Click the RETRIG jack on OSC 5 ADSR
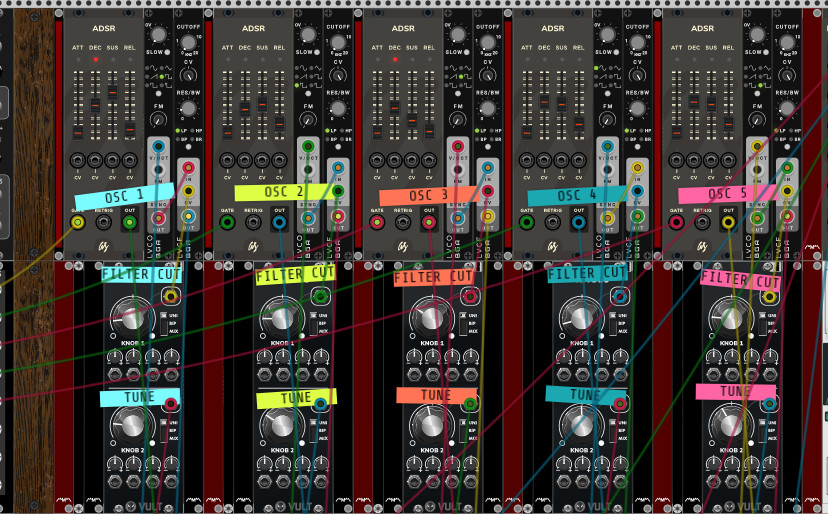The height and width of the screenshot is (514, 828). click(x=702, y=222)
